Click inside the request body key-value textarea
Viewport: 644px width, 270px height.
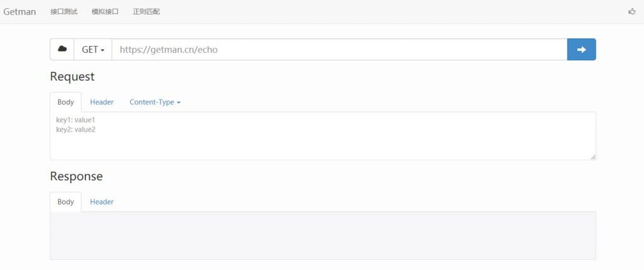[x=323, y=136]
